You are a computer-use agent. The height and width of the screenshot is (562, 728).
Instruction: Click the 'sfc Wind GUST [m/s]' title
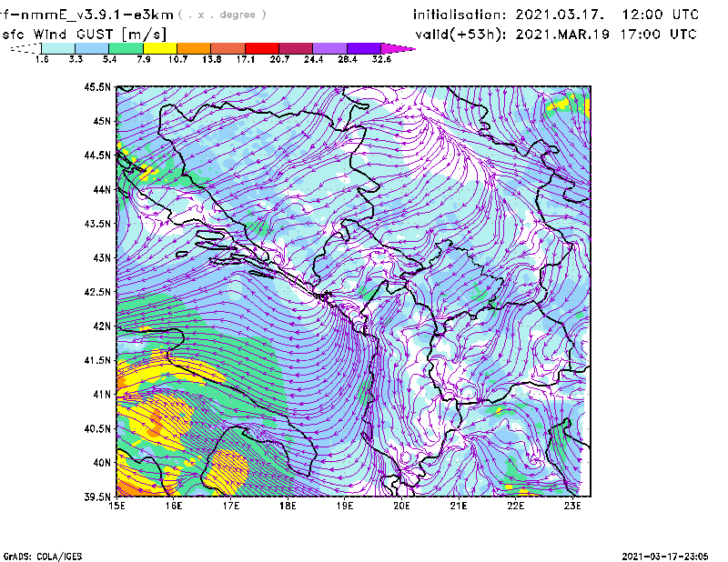coord(85,35)
